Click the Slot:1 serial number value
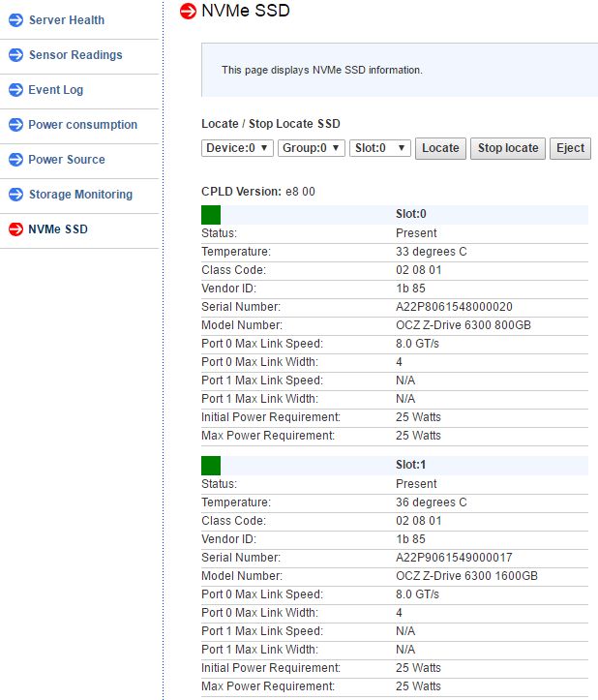The image size is (598, 700). 454,558
